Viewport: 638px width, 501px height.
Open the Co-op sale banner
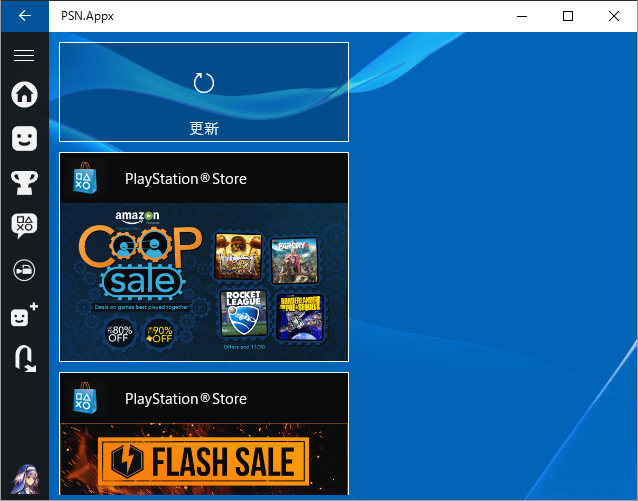[204, 282]
